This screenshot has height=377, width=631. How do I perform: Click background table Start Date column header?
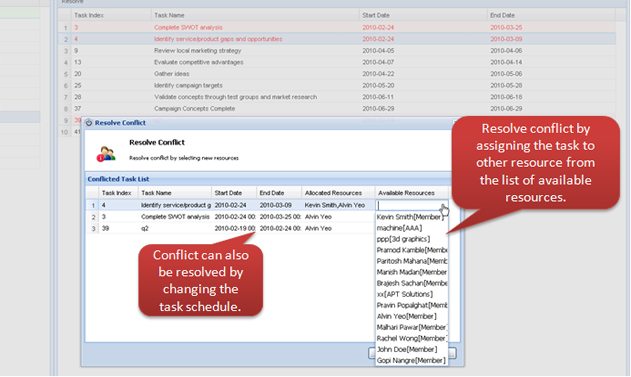pyautogui.click(x=423, y=15)
